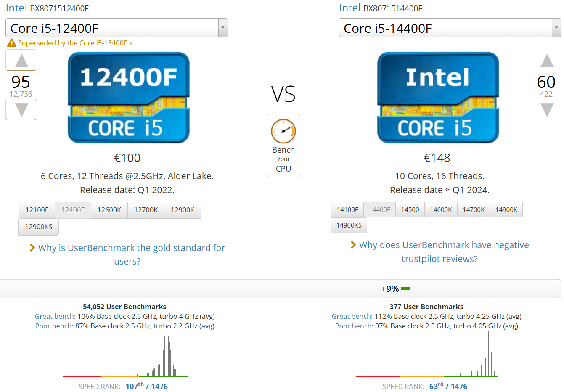Upvote the Core i5-14400F
Screen dimensions: 564x392
coord(546,61)
